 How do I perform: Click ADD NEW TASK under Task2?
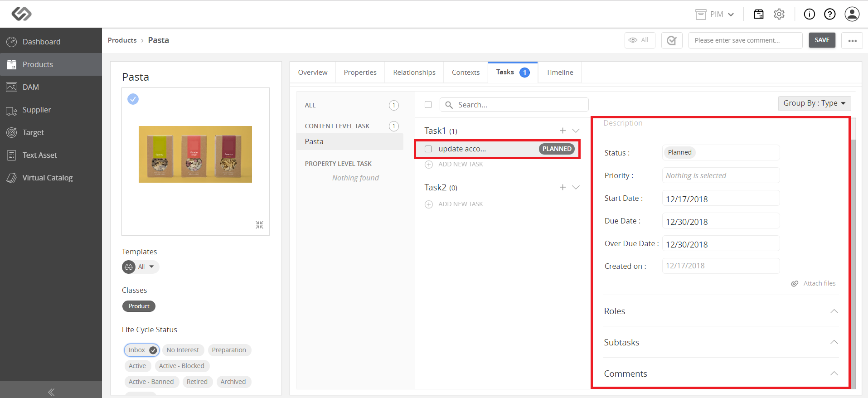coord(461,204)
